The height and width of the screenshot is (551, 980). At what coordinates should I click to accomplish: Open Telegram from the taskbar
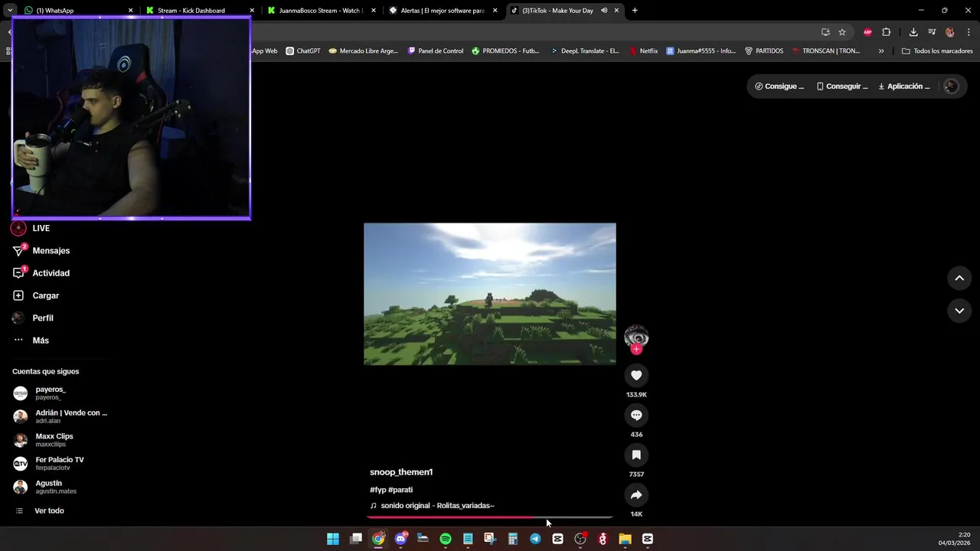pyautogui.click(x=535, y=539)
